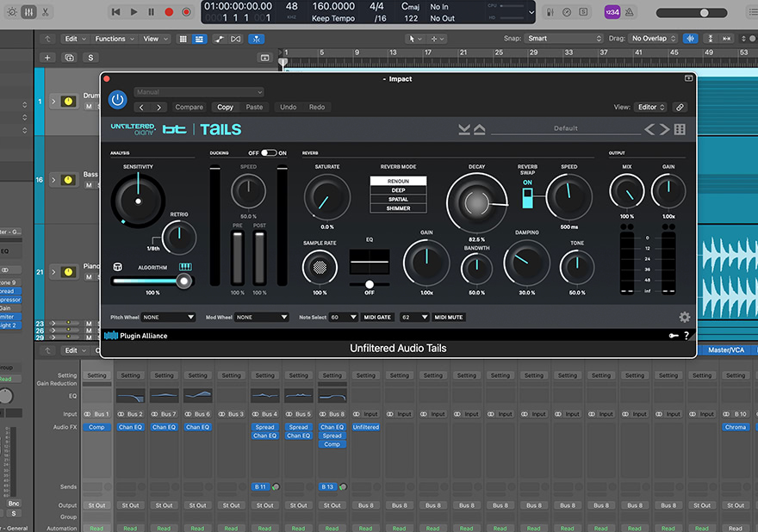This screenshot has height=532, width=758.
Task: Open Tails settings gear icon
Action: coord(685,317)
